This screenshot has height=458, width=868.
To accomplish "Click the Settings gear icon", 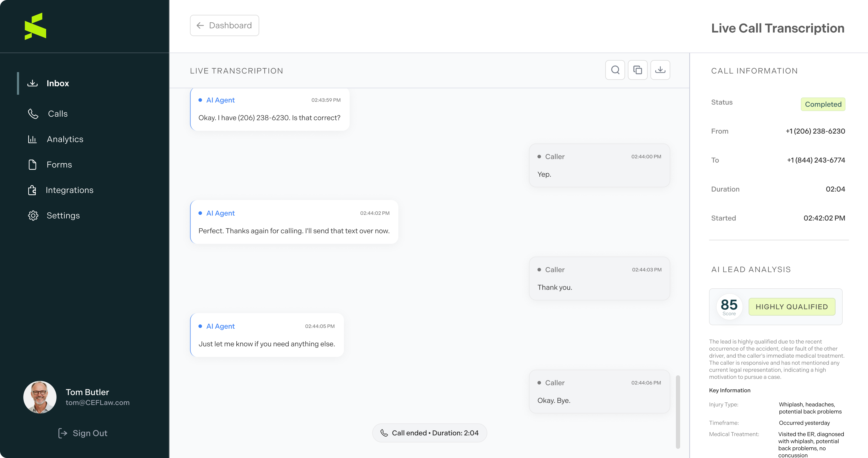I will coord(33,216).
